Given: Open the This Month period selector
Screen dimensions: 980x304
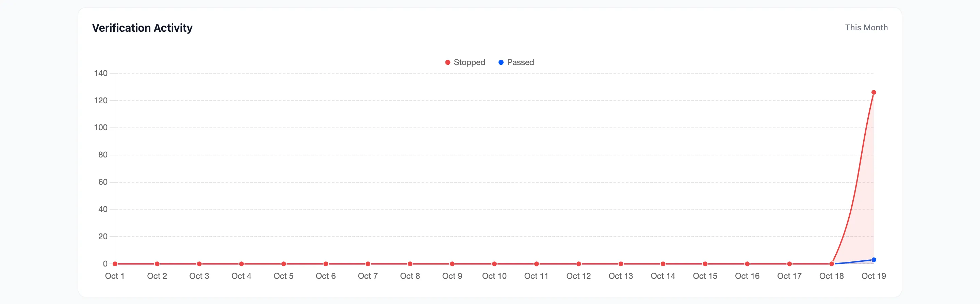Looking at the screenshot, I should pos(866,28).
